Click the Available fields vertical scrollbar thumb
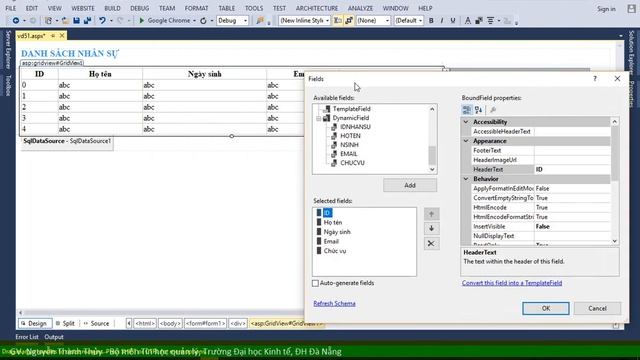This screenshot has height=360, width=640. click(432, 155)
